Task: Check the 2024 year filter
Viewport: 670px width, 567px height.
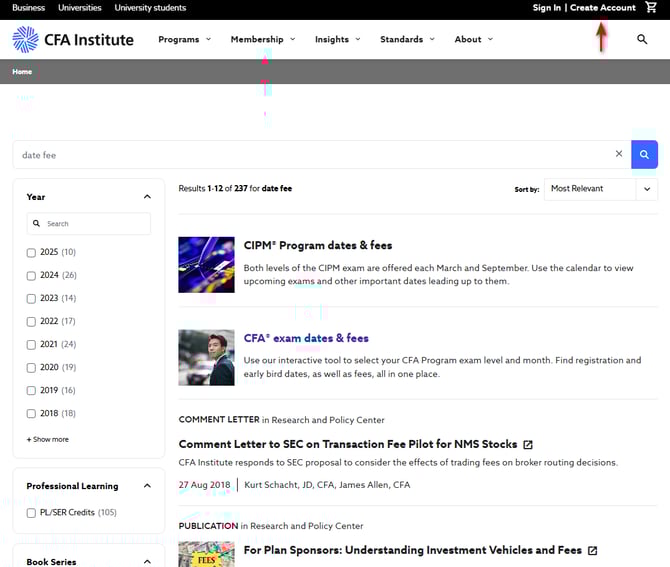Action: coord(31,276)
